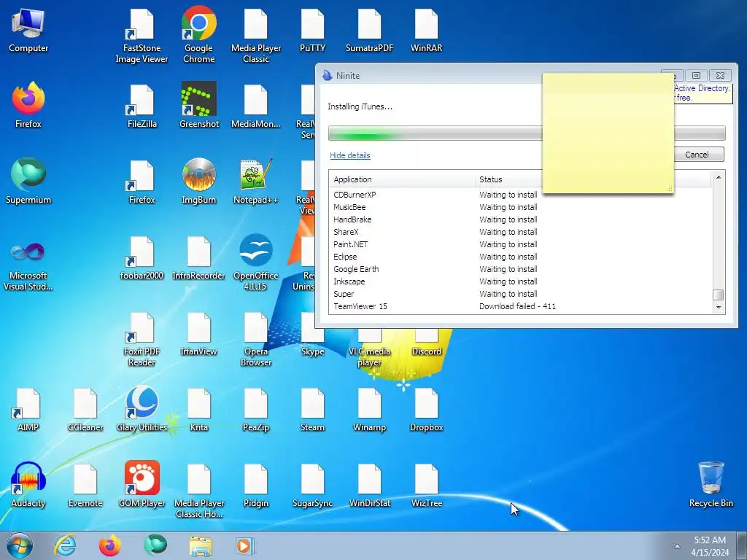Viewport: 747px width, 560px height.
Task: Select the Glary Utilities desktop icon
Action: click(142, 410)
